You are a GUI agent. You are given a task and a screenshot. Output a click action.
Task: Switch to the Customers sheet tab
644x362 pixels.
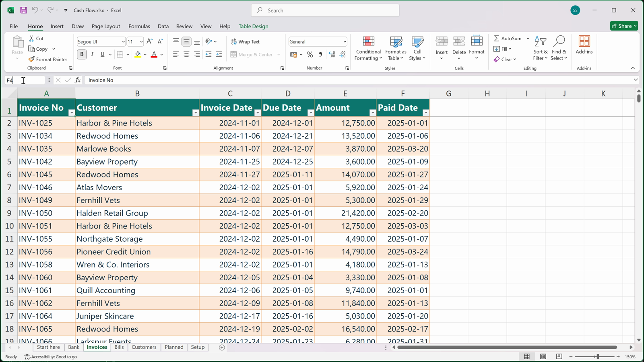coord(144,347)
